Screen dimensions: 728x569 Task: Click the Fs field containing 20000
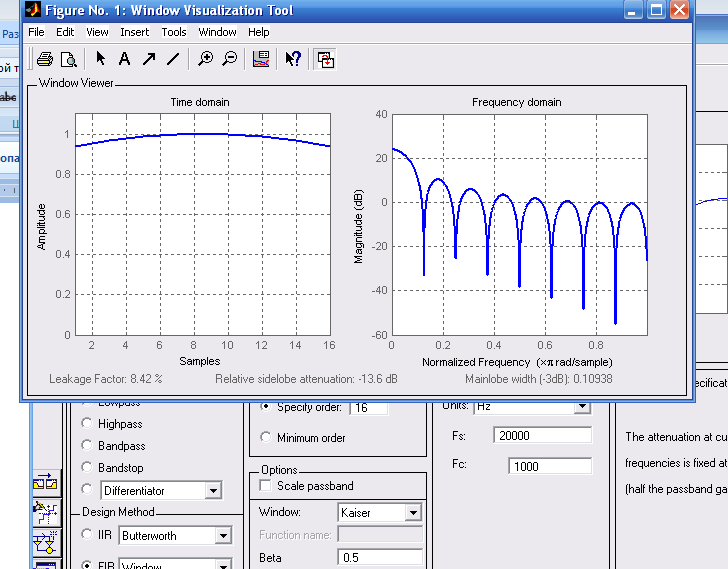[x=542, y=436]
